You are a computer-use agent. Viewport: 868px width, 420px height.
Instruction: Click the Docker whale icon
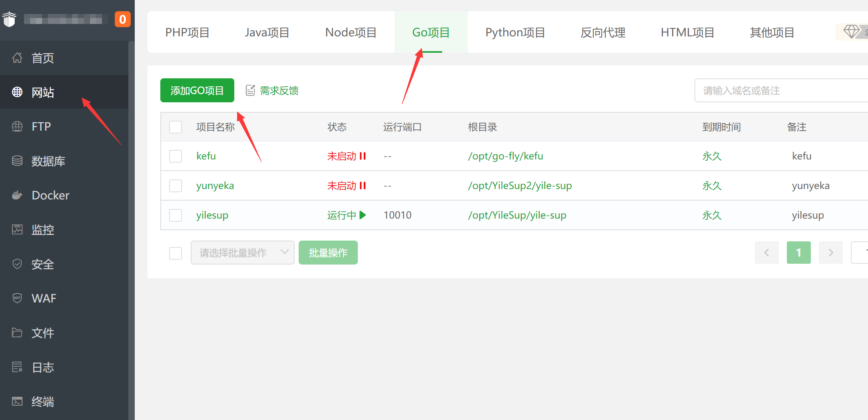17,195
